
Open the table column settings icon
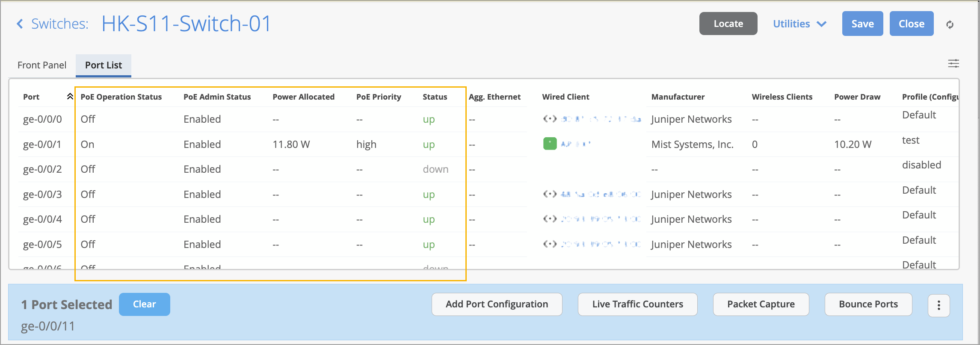pyautogui.click(x=953, y=64)
